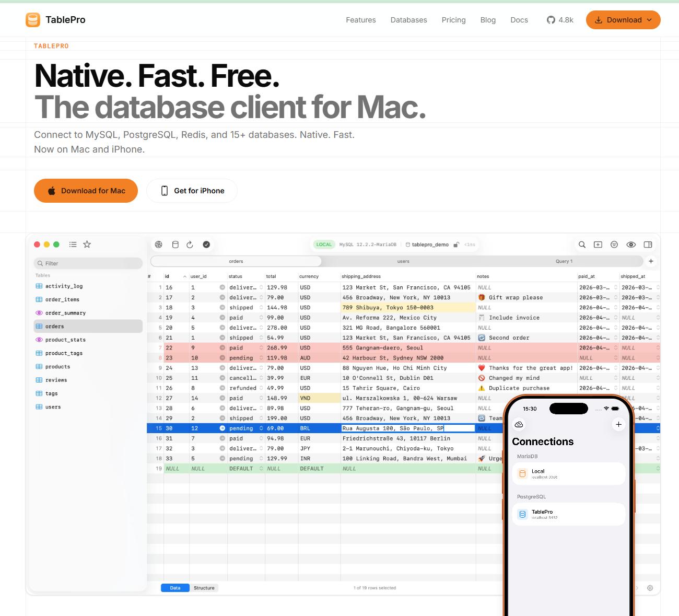Click the view icon next to product_stats
This screenshot has height=616, width=679.
(39, 340)
